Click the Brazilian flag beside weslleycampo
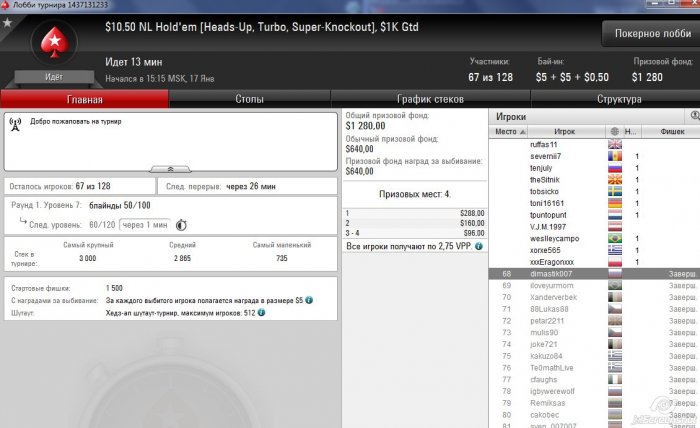The image size is (700, 428). [615, 238]
